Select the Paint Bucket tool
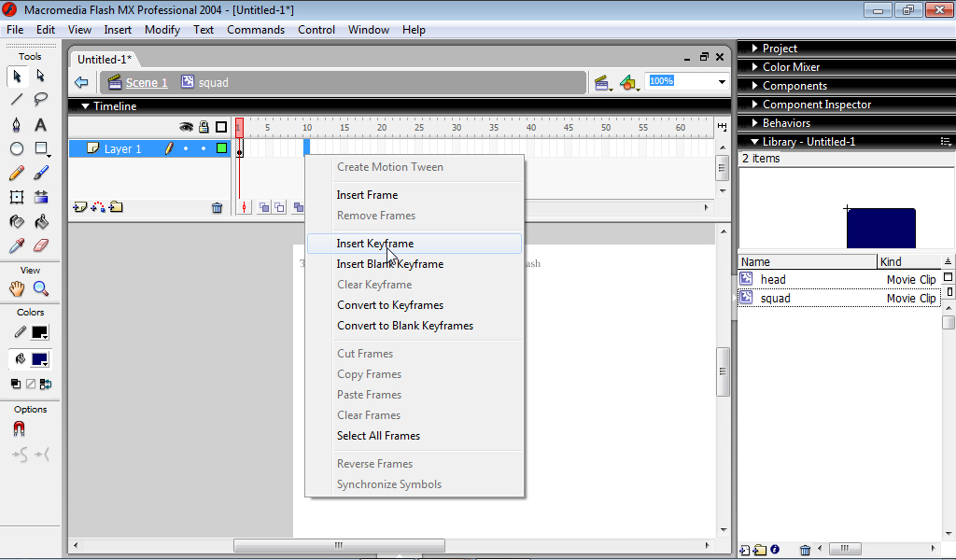Screen dimensions: 956x560 pos(41,221)
